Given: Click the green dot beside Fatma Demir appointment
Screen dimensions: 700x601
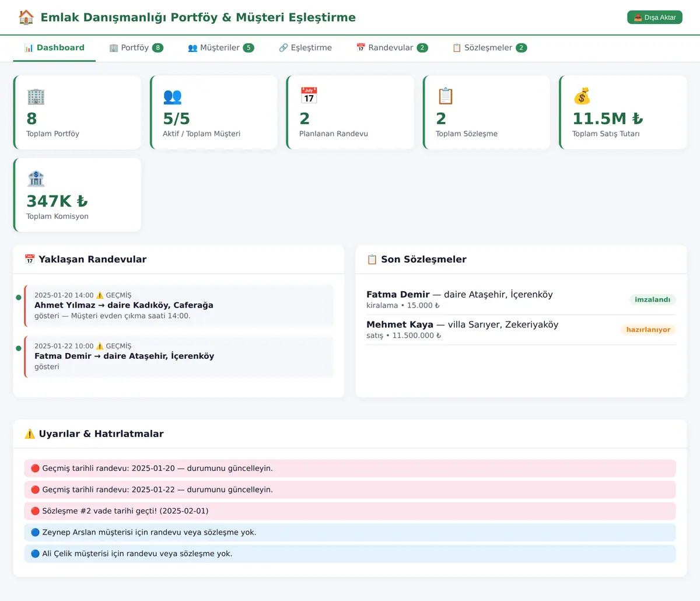Looking at the screenshot, I should pyautogui.click(x=19, y=348).
